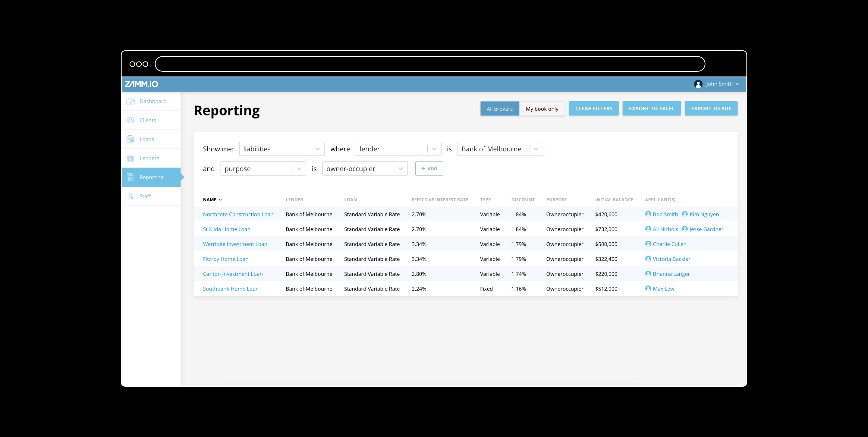
Task: Add another filter with + ADD
Action: click(x=429, y=168)
